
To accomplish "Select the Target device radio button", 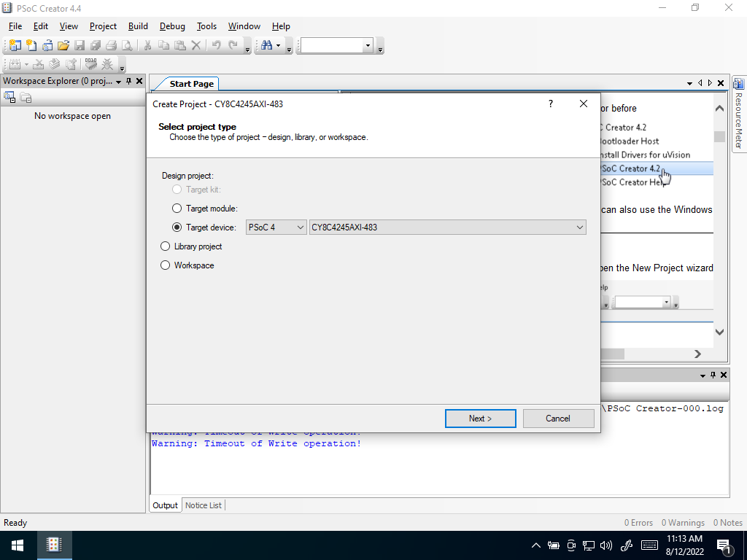I will pos(177,227).
